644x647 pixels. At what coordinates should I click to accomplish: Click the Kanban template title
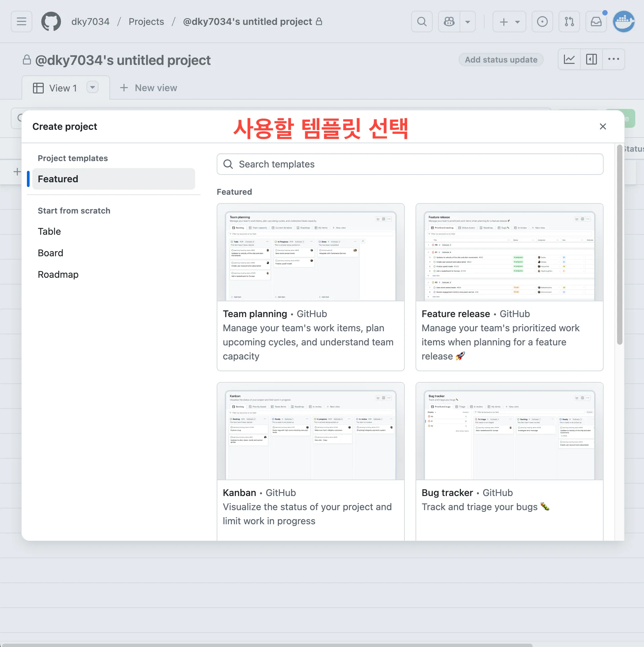point(239,493)
